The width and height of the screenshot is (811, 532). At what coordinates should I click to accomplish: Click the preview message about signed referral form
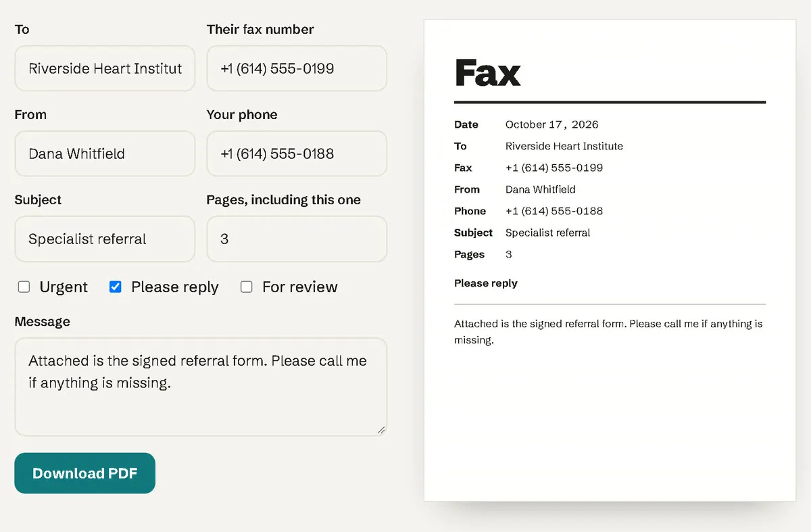(608, 332)
